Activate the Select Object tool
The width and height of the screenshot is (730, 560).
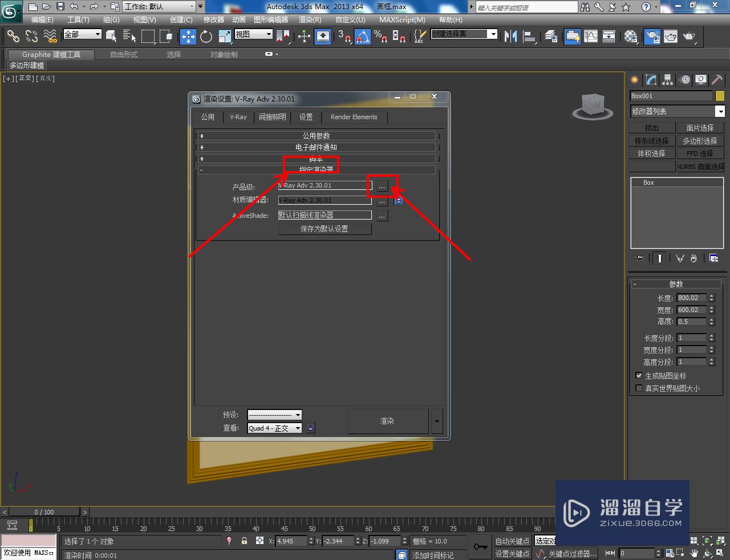point(112,36)
